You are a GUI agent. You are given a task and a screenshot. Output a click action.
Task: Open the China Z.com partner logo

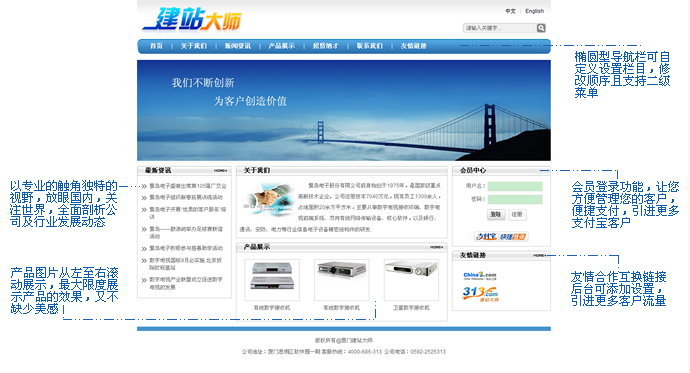coord(480,276)
